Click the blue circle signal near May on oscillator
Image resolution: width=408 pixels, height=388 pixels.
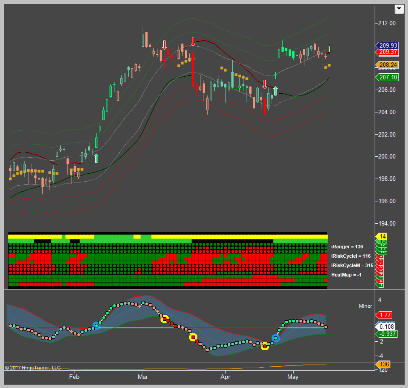pyautogui.click(x=276, y=338)
